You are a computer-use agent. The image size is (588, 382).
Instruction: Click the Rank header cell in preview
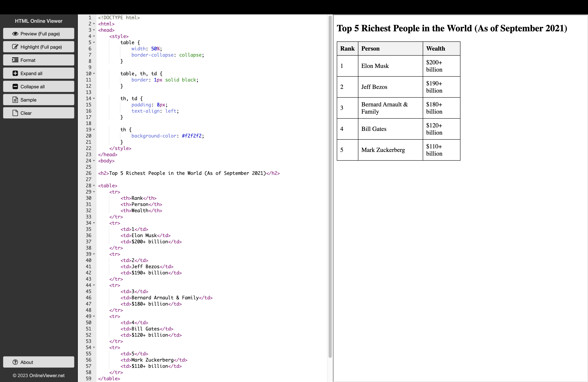click(x=347, y=48)
